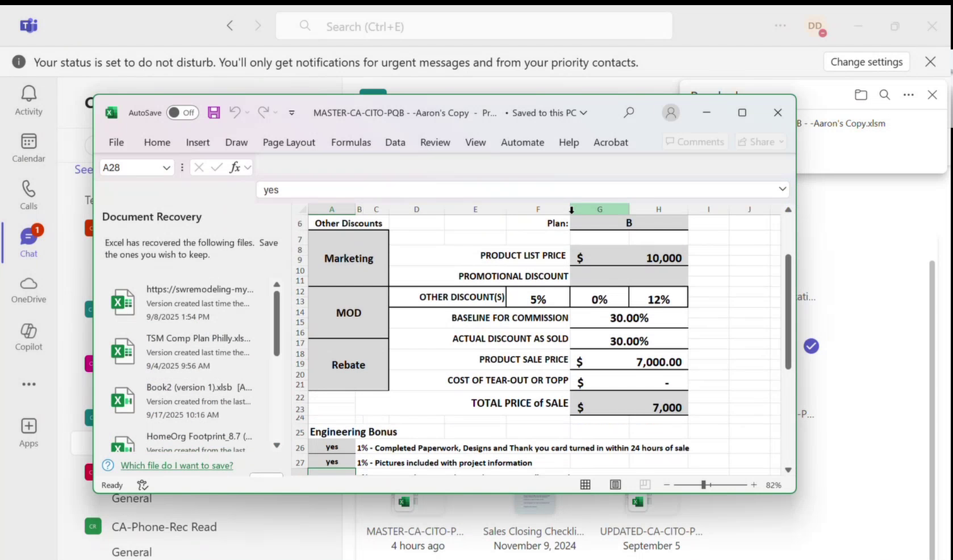Open the Review ribbon tab
Screen dimensions: 953x560
pos(435,142)
